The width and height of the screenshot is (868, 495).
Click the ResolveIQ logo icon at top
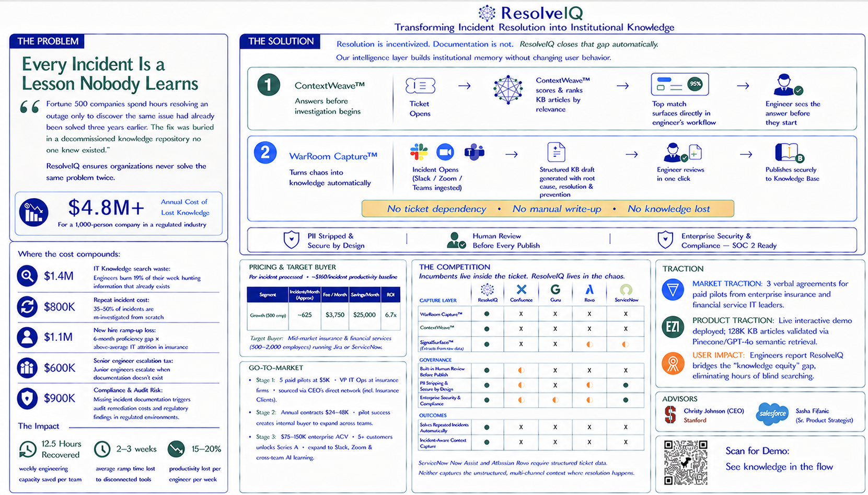tap(487, 13)
